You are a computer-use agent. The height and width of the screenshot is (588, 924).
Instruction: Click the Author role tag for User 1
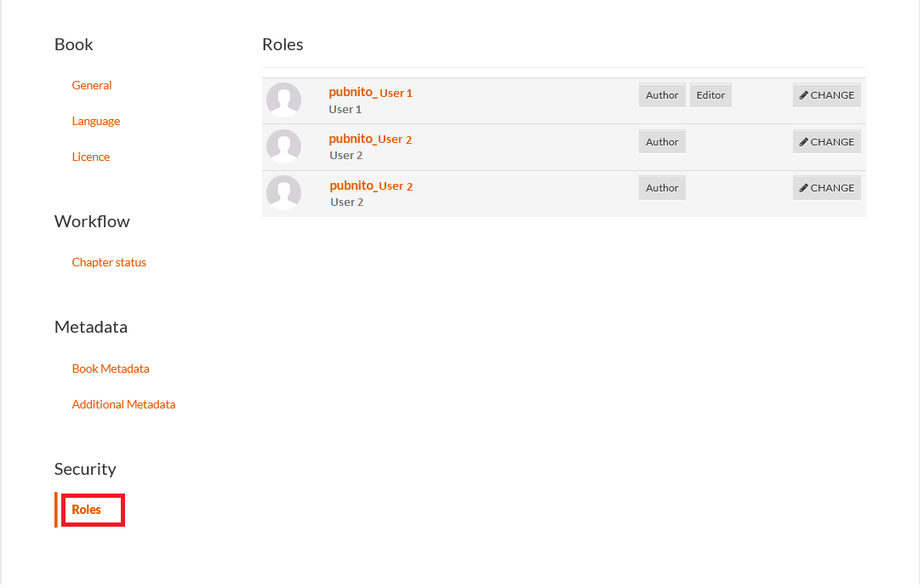click(x=662, y=95)
